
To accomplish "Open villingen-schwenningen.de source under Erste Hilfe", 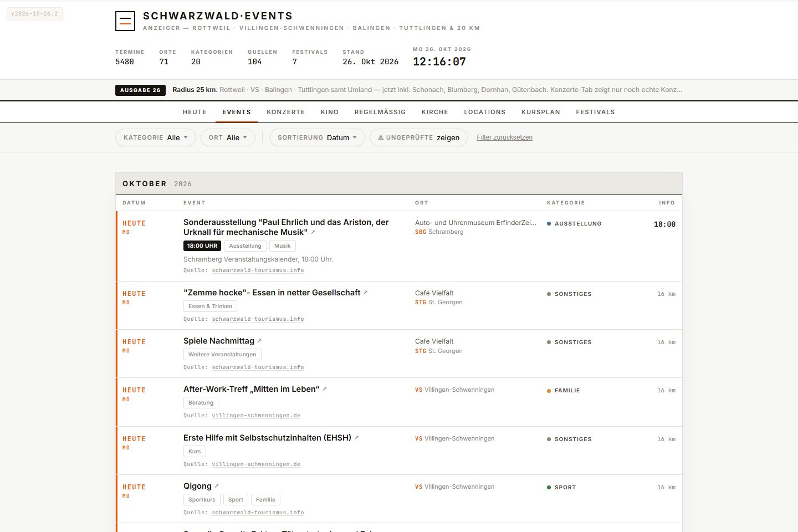I will point(256,464).
